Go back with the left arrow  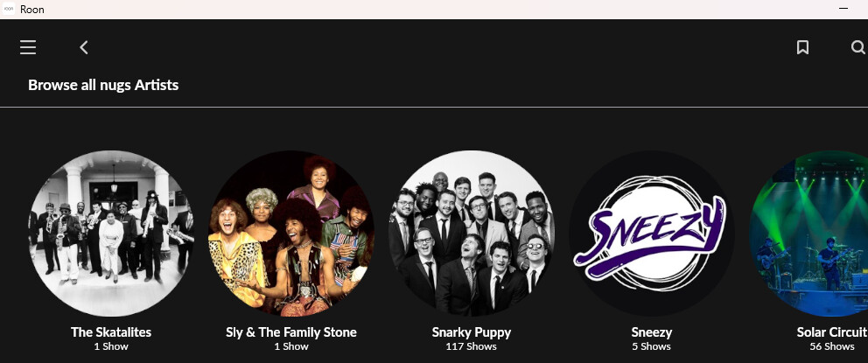point(84,47)
